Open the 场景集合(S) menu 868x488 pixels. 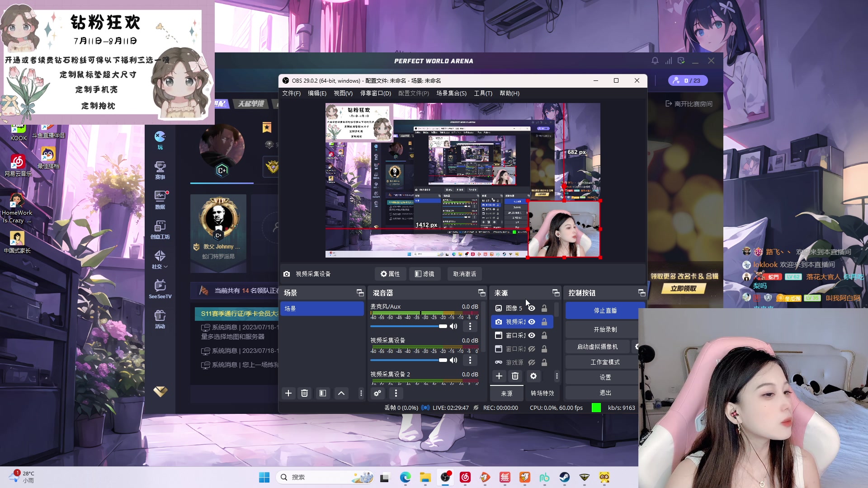(x=451, y=93)
